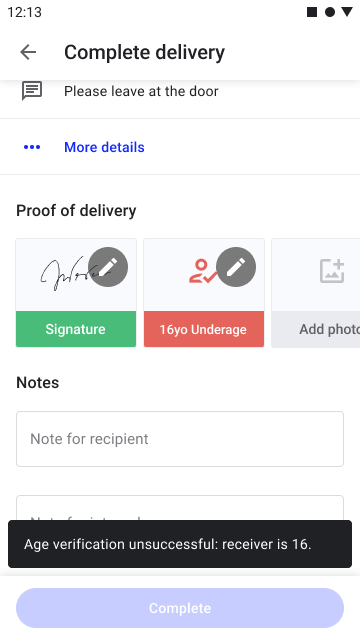Tap the square status bar icon
This screenshot has height=640, width=360.
[312, 12]
